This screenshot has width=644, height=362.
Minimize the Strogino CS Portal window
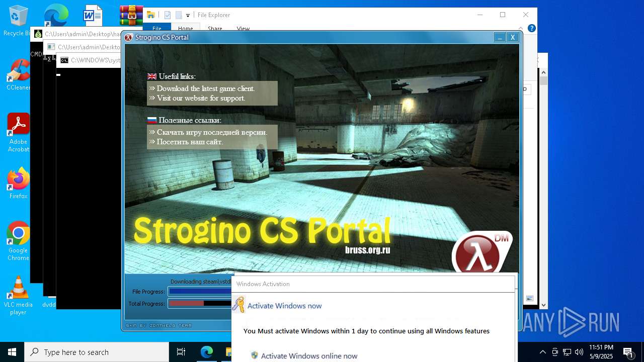point(500,37)
